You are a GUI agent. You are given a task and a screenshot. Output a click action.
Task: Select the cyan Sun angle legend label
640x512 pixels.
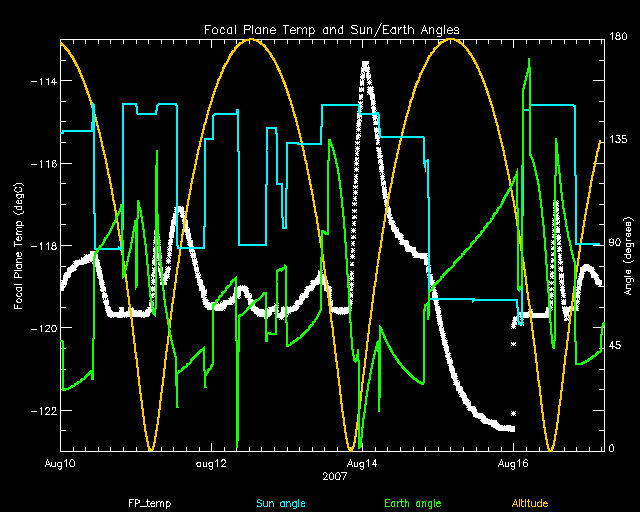point(281,503)
